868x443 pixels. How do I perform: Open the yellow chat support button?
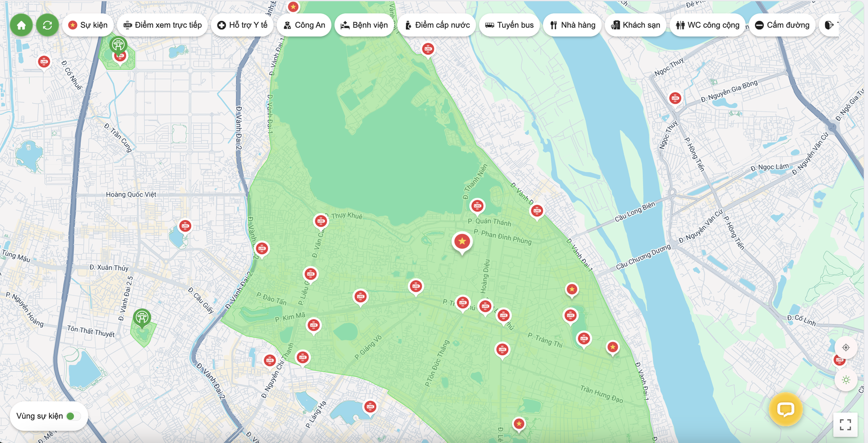pos(785,409)
